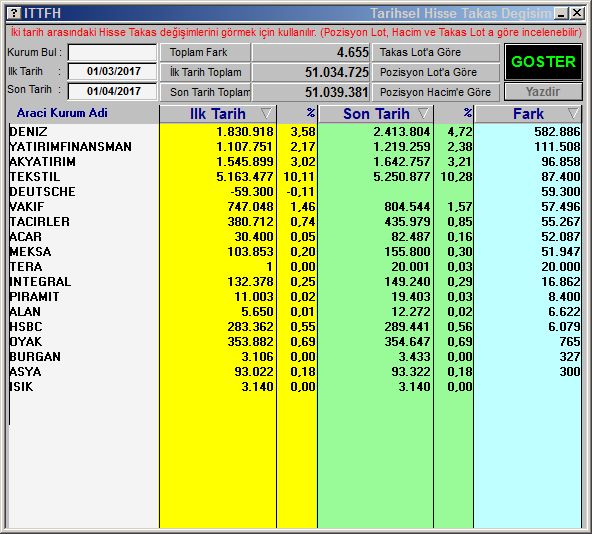
Task: Click the help question mark icon
Action: point(14,13)
